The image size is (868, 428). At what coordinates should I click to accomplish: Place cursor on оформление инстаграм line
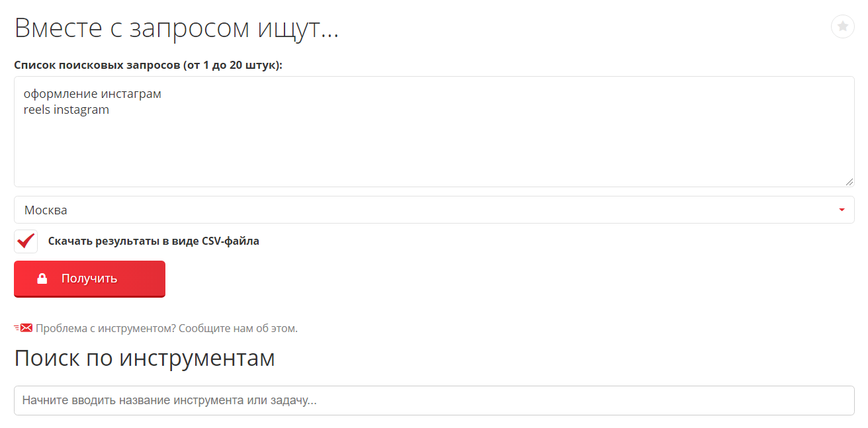[x=93, y=94]
